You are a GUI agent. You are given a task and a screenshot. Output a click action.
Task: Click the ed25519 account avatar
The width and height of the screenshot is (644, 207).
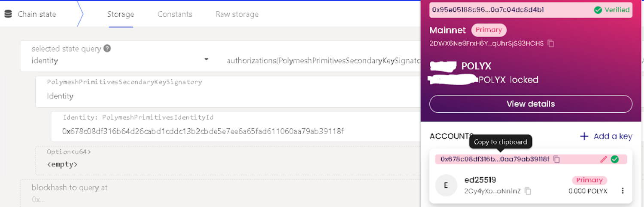click(x=446, y=185)
